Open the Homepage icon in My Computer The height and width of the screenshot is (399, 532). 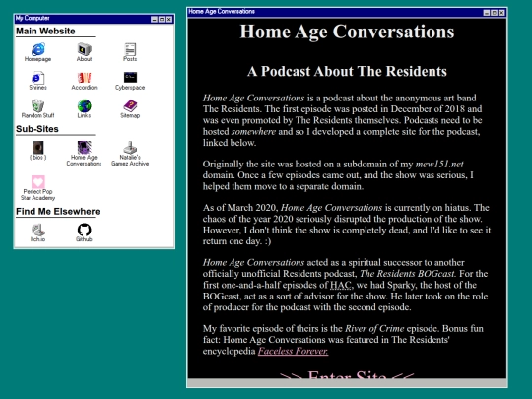point(38,52)
